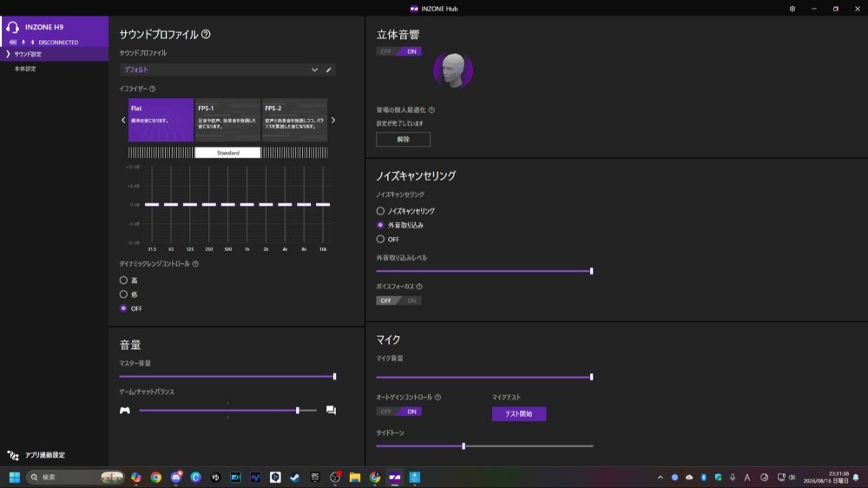Click the microphone tray icon
This screenshot has height=488, width=868.
pos(733,477)
